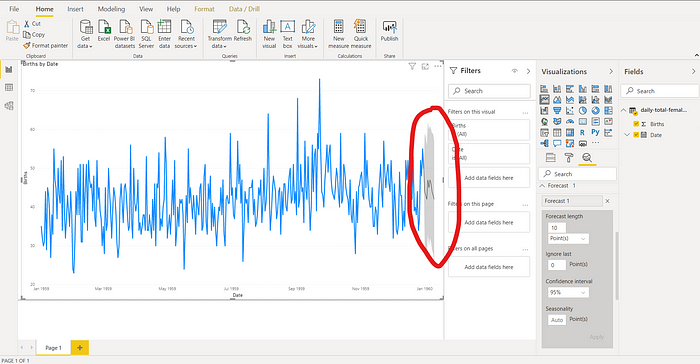Collapse the Forecast section

(542, 185)
